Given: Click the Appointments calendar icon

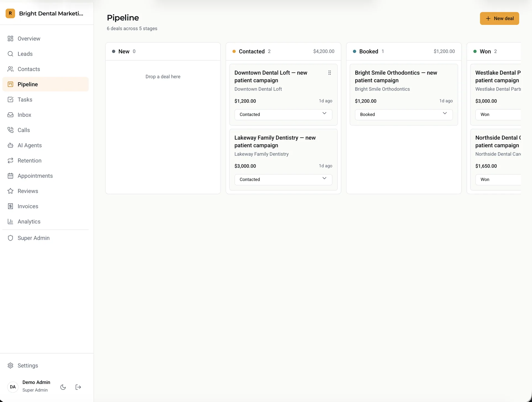Looking at the screenshot, I should [11, 176].
